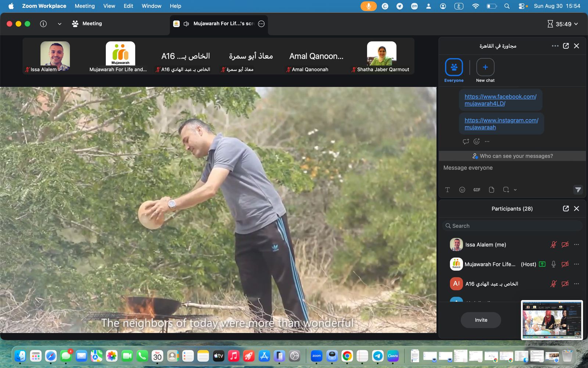The height and width of the screenshot is (368, 588).
Task: Expand the meeting timer dropdown
Action: point(576,24)
